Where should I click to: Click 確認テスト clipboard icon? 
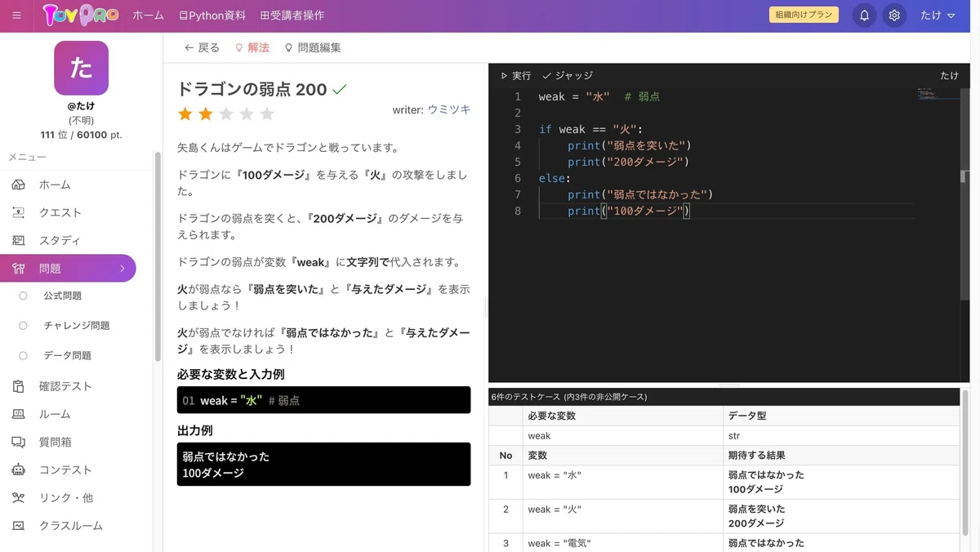click(x=18, y=386)
